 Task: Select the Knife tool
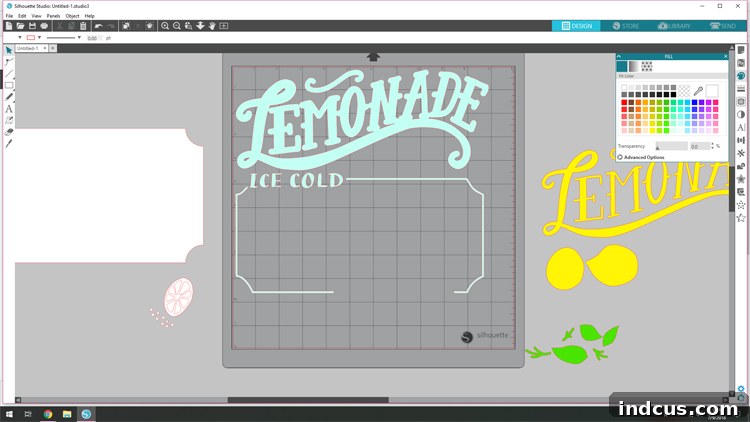9,144
